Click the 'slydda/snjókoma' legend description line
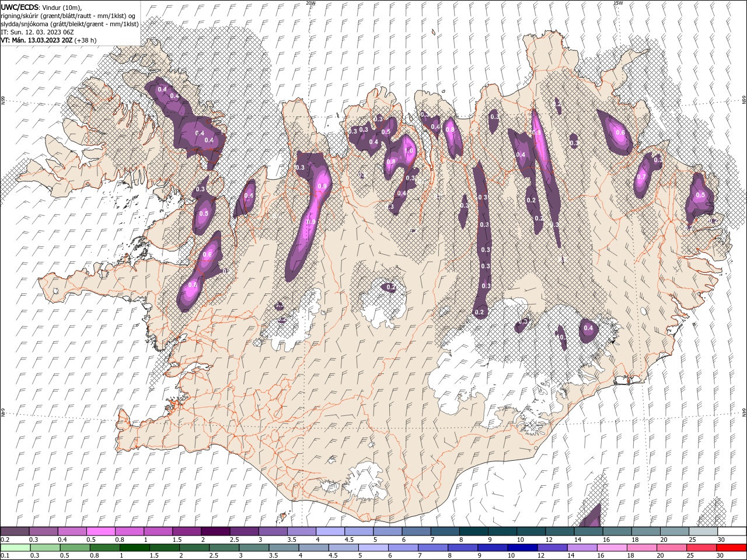 click(x=70, y=24)
